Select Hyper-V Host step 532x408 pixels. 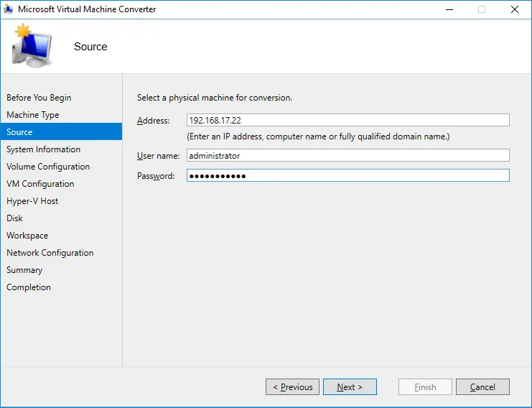pyautogui.click(x=32, y=201)
